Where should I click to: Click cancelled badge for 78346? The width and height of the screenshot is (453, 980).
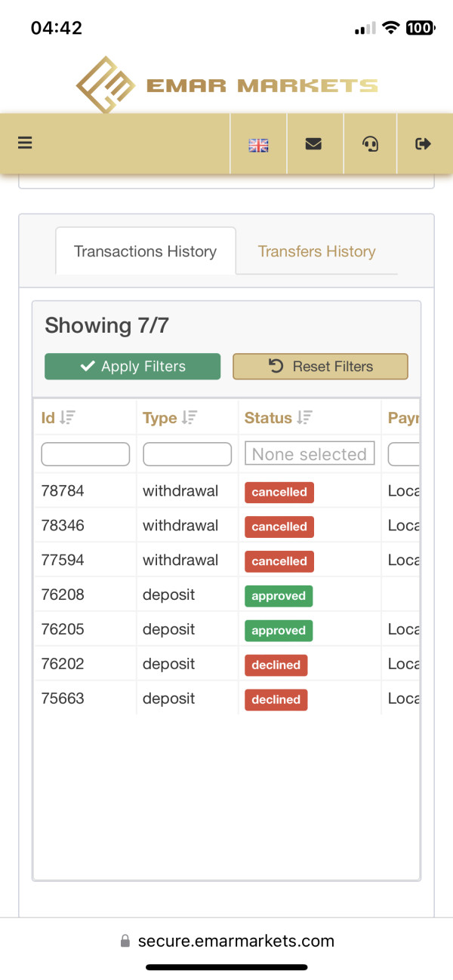279,527
